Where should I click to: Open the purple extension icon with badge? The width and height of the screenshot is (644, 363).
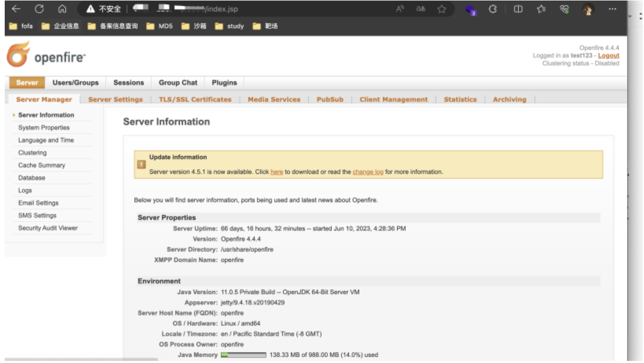point(471,10)
